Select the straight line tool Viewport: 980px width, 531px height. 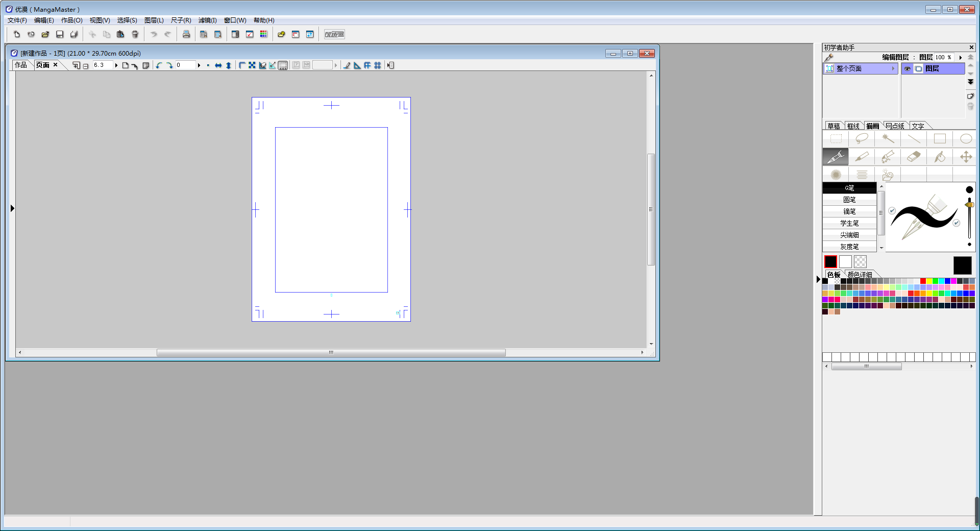[x=914, y=139]
